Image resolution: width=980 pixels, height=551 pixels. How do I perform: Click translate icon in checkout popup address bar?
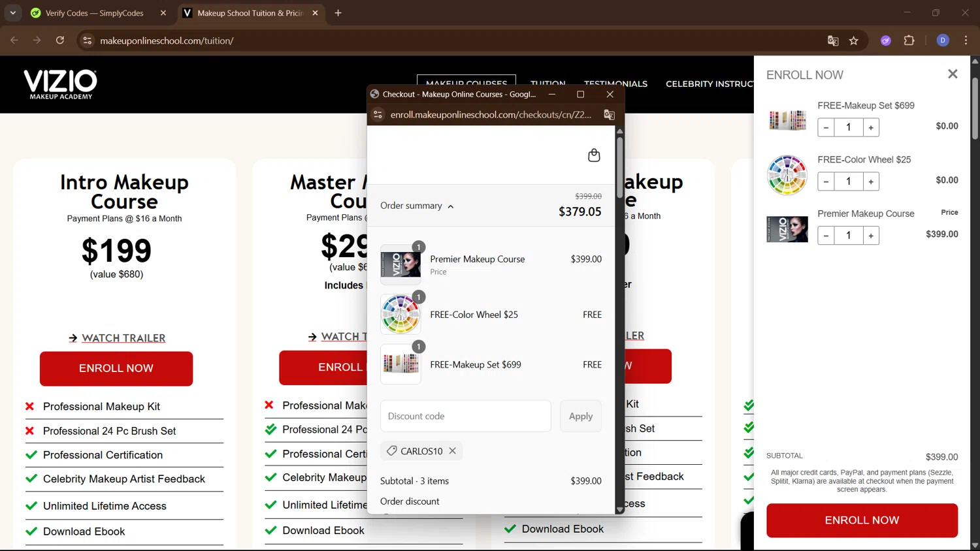(609, 114)
